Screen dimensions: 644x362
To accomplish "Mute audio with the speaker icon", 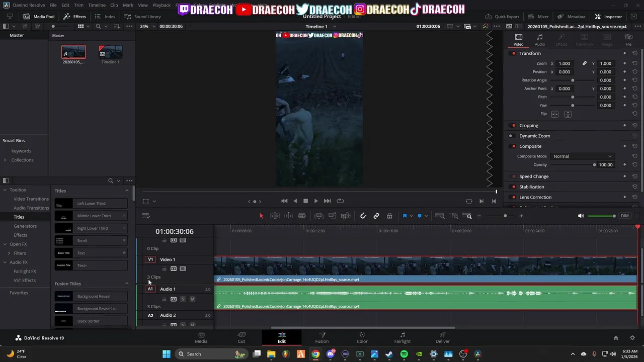I will point(581,216).
